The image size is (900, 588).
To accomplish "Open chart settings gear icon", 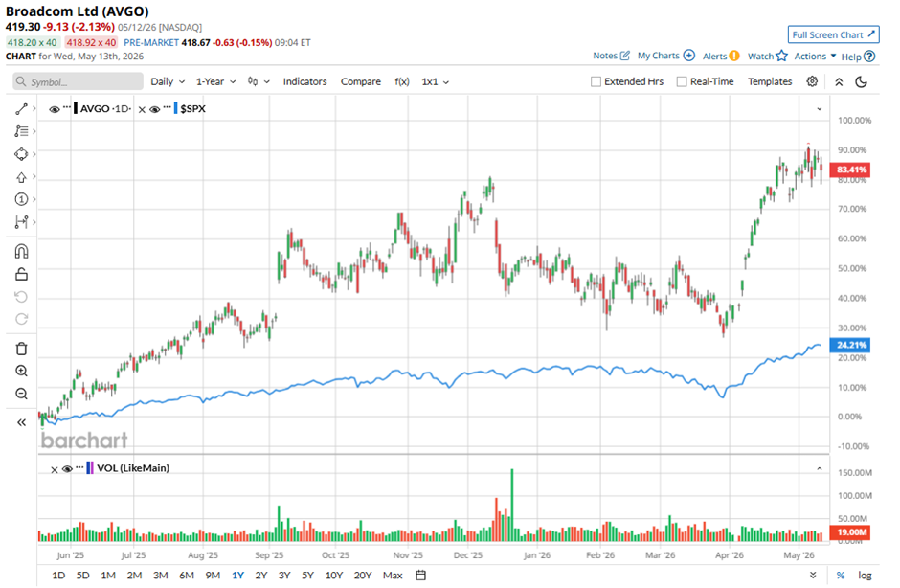I will point(812,81).
